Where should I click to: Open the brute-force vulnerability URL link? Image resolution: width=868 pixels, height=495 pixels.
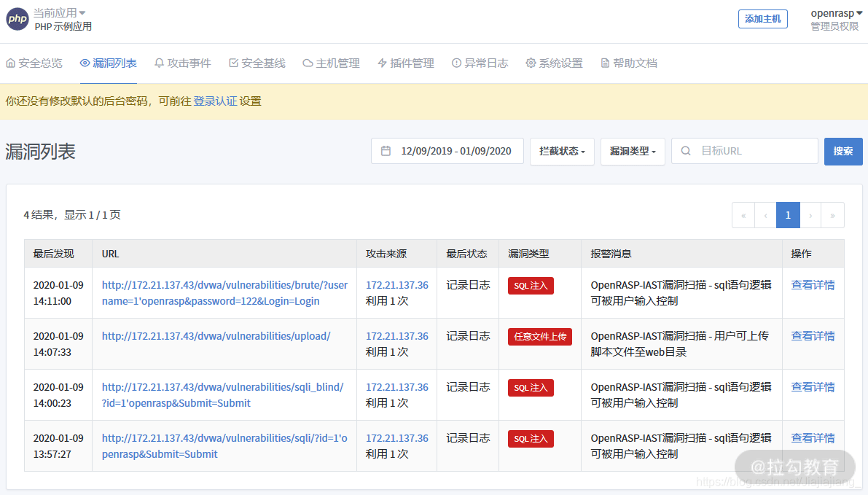[x=224, y=293]
